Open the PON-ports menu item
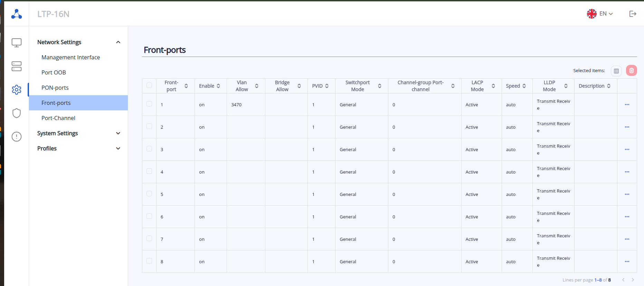Viewport: 644px width, 286px height. [55, 88]
